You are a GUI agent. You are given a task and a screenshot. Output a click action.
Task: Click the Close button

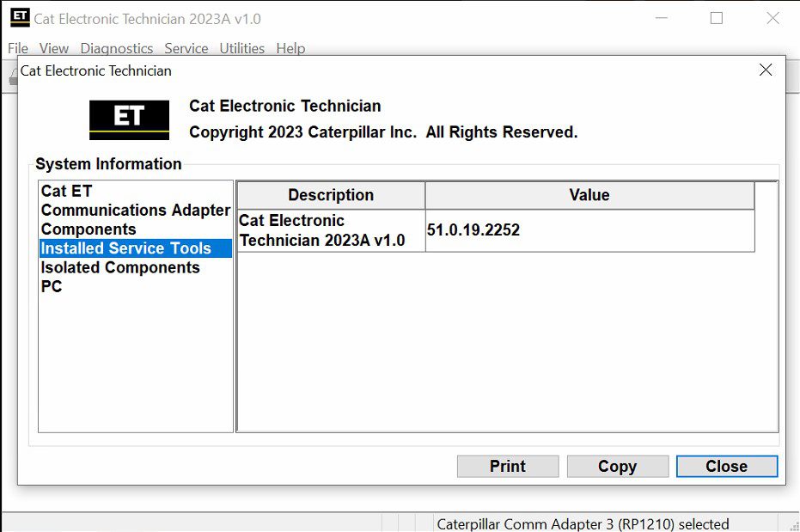726,466
